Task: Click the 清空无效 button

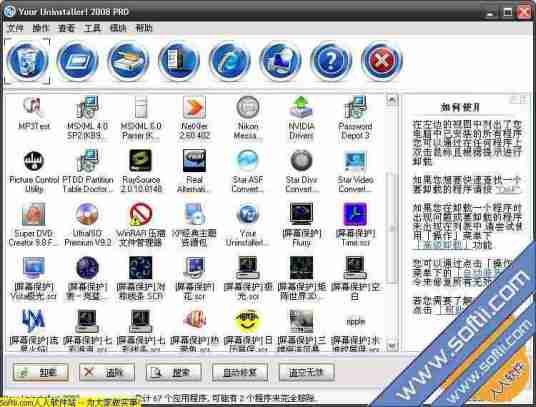Action: [306, 372]
